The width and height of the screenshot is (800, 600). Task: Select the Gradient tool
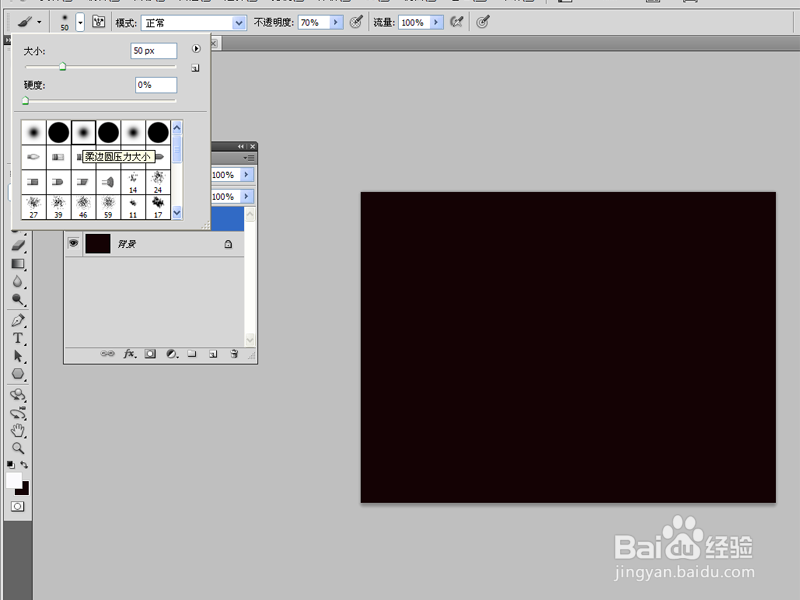(x=18, y=264)
